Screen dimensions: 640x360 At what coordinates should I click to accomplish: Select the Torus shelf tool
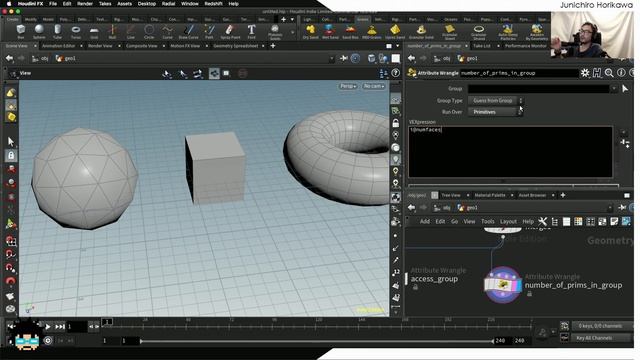[76, 31]
